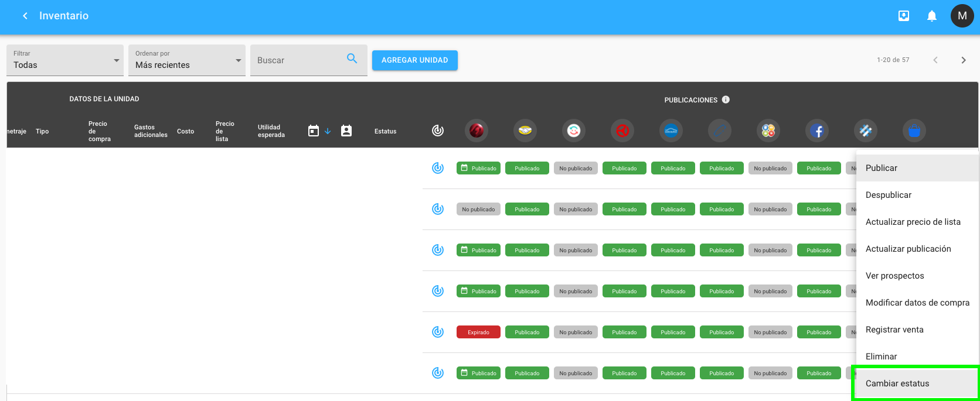This screenshot has width=980, height=401.
Task: Click the blue shopping bag channel icon
Action: coord(914,131)
